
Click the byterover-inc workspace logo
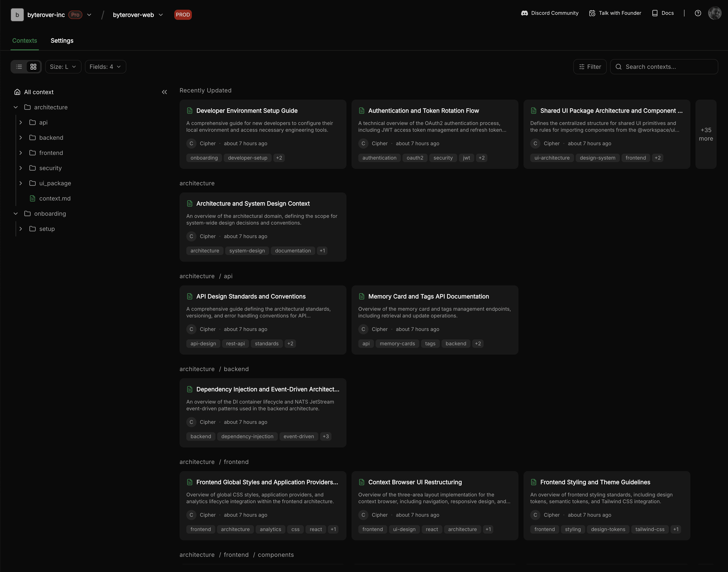click(x=17, y=15)
